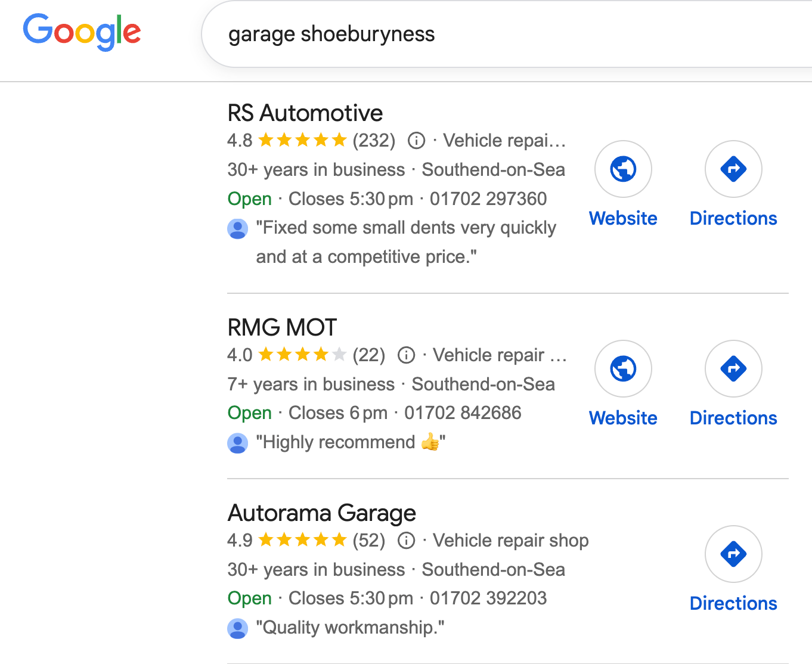The height and width of the screenshot is (664, 812).
Task: Open RS Automotive website globe icon
Action: pyautogui.click(x=623, y=169)
